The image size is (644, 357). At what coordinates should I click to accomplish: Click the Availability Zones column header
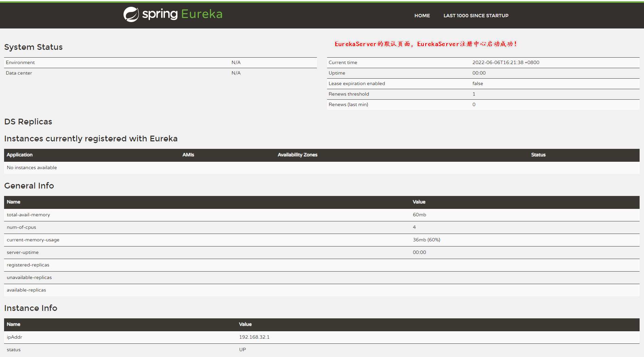(x=297, y=155)
